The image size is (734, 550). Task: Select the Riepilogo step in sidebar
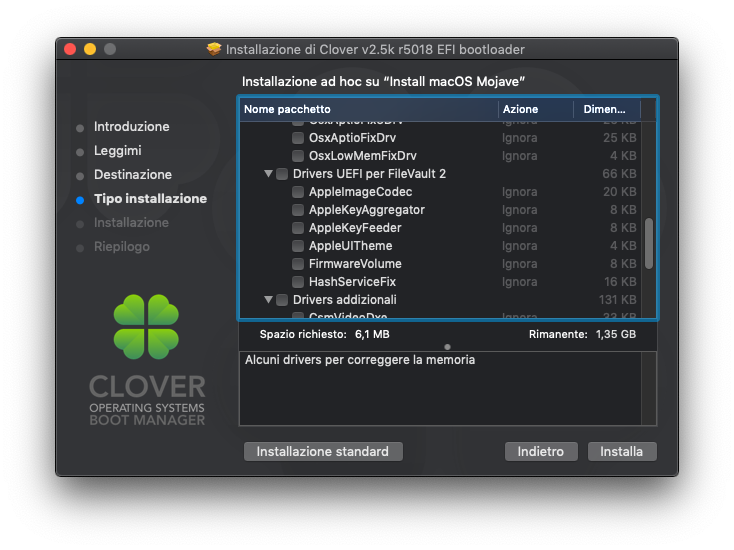(x=122, y=247)
